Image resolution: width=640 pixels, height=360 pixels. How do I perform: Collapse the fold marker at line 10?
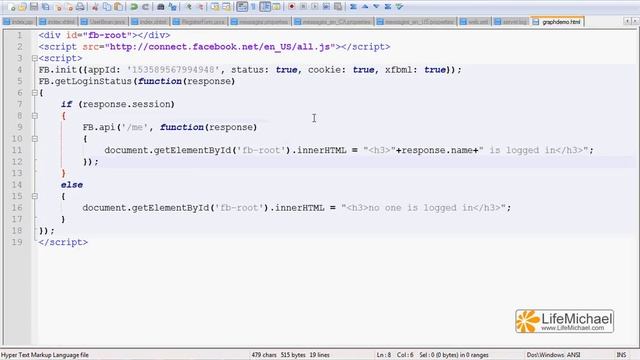pos(35,139)
